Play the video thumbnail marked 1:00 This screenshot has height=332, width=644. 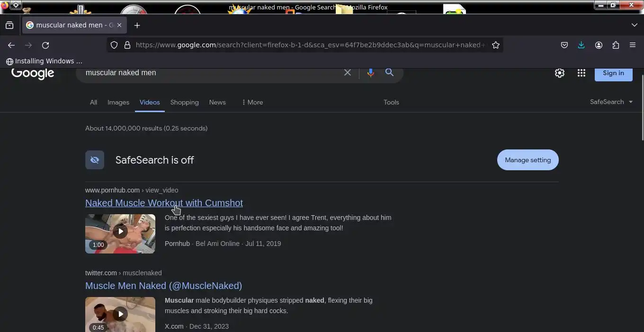pyautogui.click(x=120, y=234)
